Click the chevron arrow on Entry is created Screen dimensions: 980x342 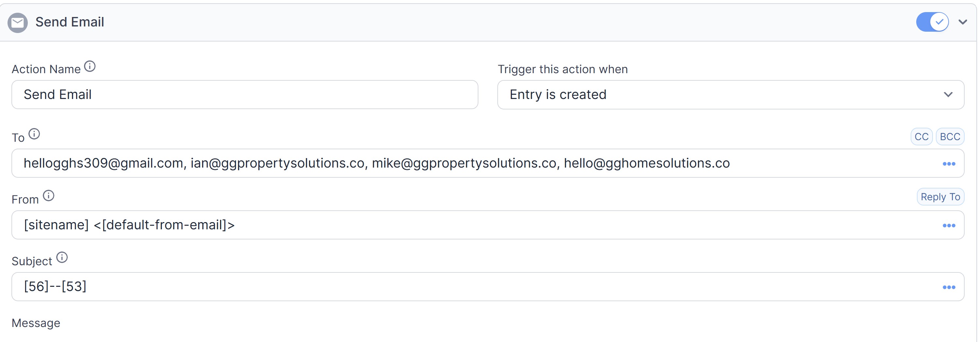[x=948, y=95]
